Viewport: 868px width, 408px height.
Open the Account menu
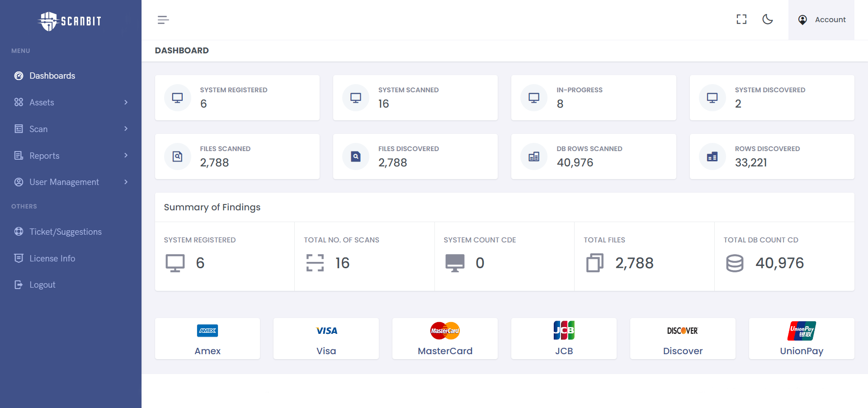(x=821, y=20)
